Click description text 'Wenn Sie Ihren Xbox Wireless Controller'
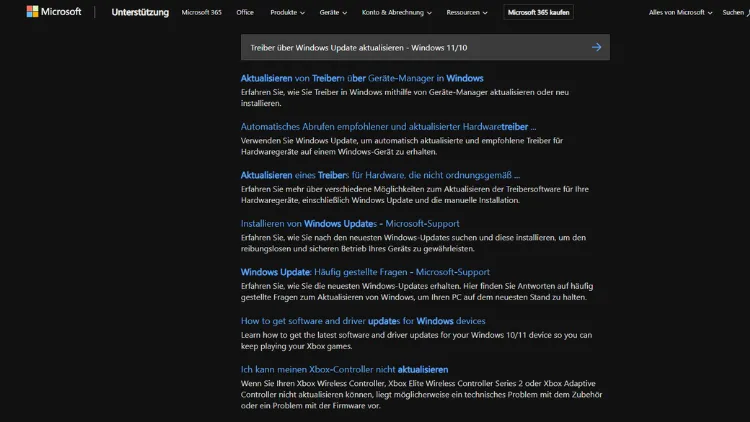This screenshot has height=422, width=750. pos(421,394)
